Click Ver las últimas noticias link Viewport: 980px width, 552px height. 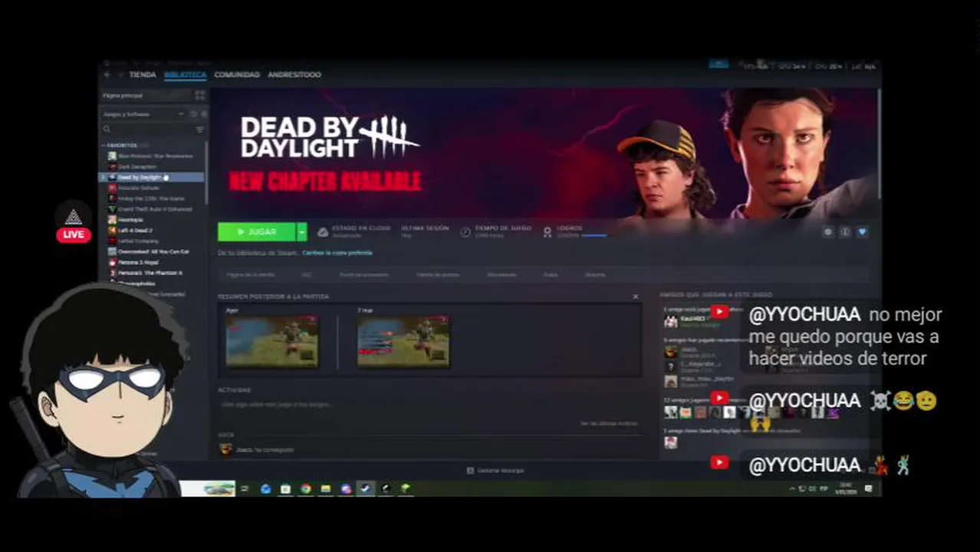pos(609,423)
